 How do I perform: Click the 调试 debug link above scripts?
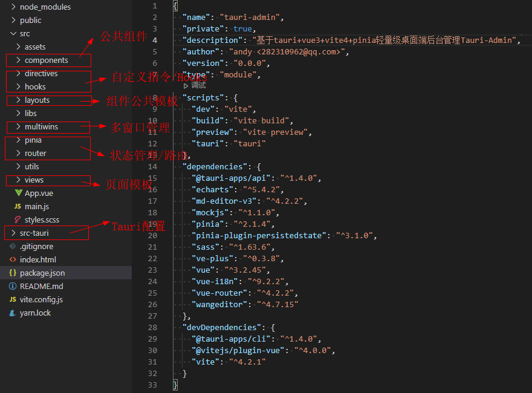tap(198, 86)
